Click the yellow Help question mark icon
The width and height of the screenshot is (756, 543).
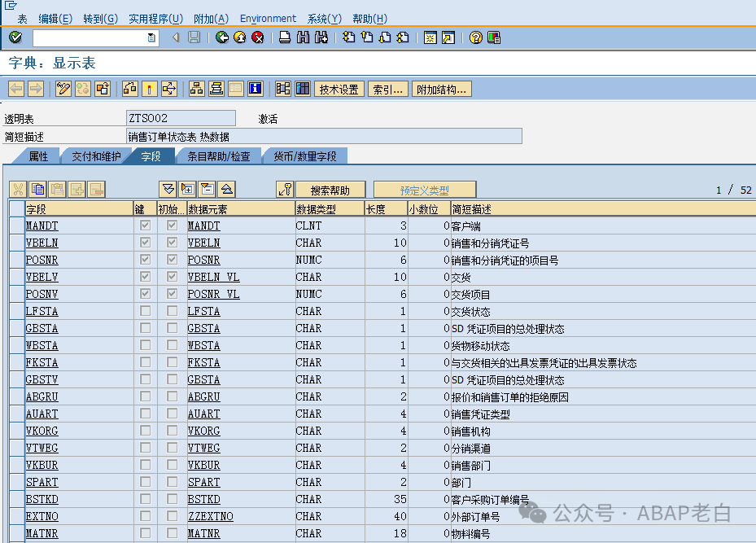475,37
